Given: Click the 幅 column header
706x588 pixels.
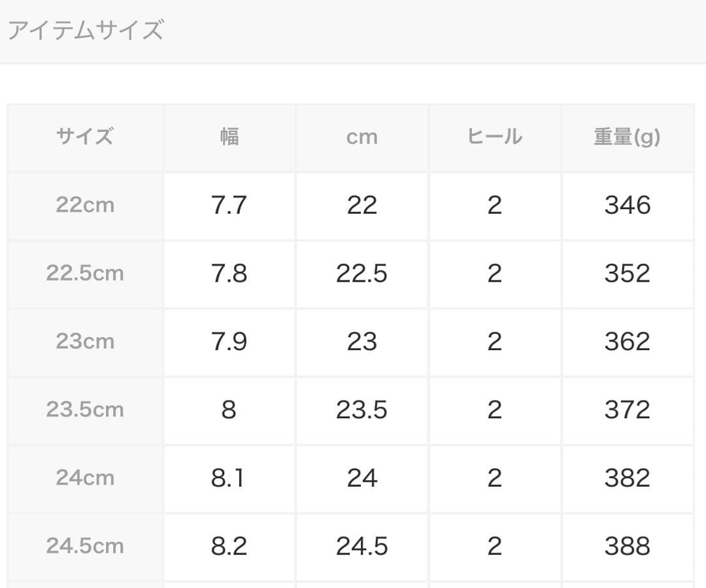Looking at the screenshot, I should (229, 137).
